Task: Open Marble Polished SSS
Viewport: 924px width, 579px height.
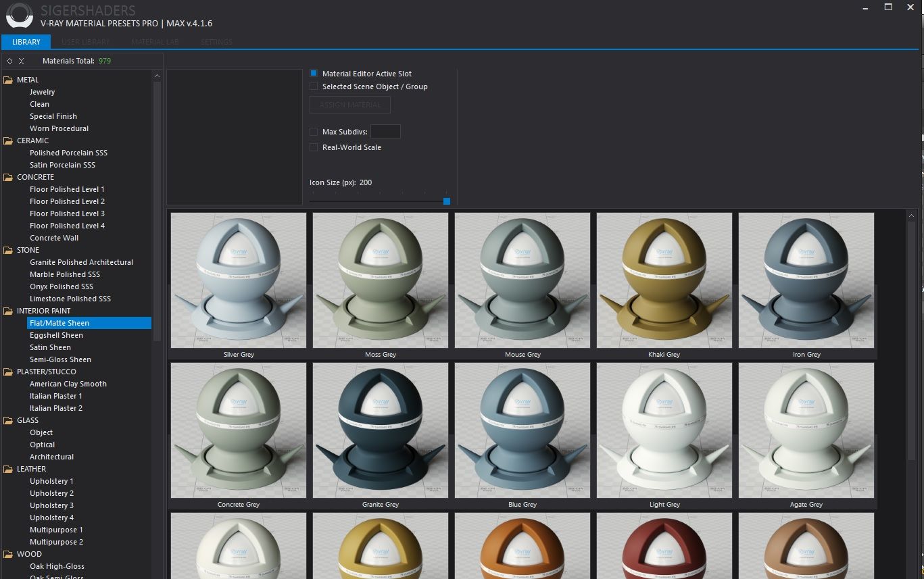Action: pos(65,274)
